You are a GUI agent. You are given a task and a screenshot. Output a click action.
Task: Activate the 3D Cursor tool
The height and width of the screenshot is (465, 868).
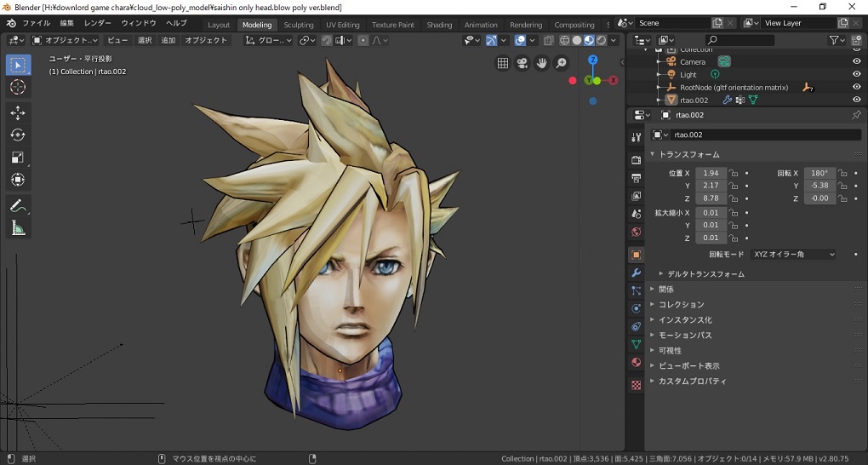point(18,87)
